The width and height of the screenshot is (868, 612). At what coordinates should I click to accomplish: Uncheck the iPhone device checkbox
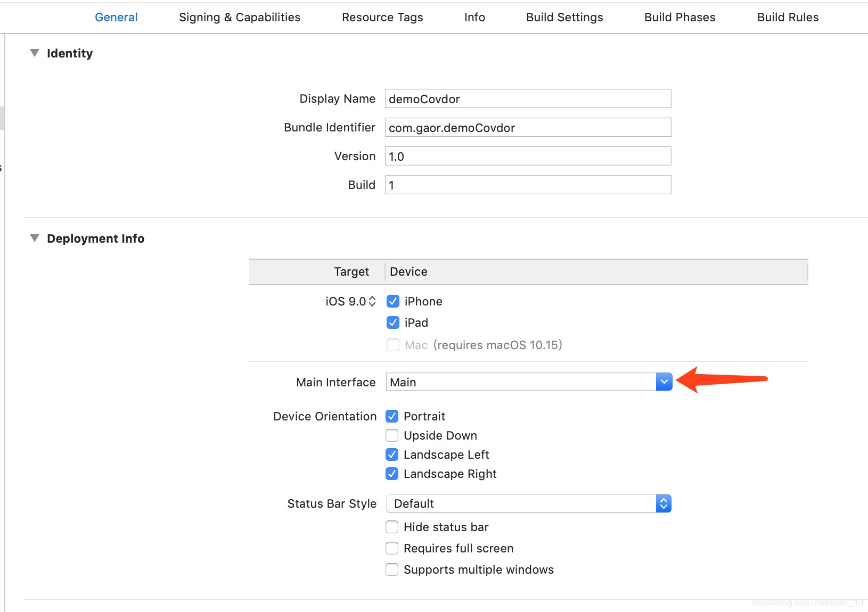pos(393,301)
